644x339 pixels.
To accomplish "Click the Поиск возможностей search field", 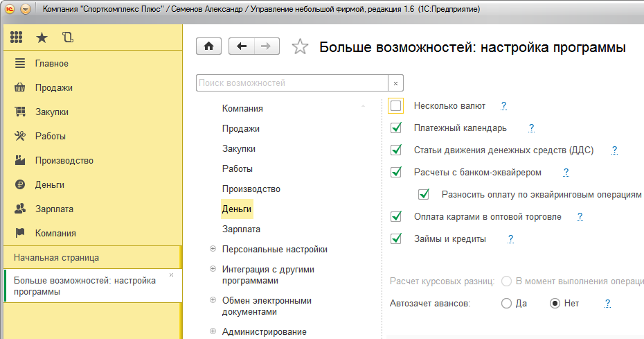I will pyautogui.click(x=291, y=83).
